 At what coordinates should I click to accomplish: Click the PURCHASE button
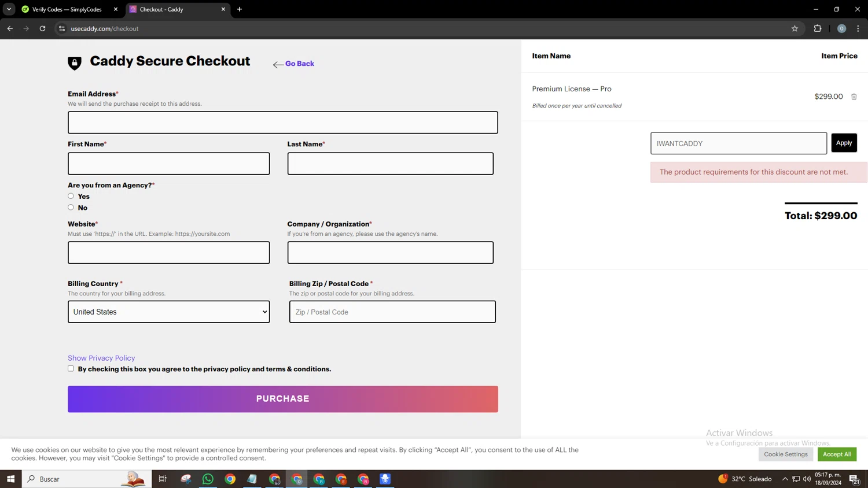(x=283, y=399)
